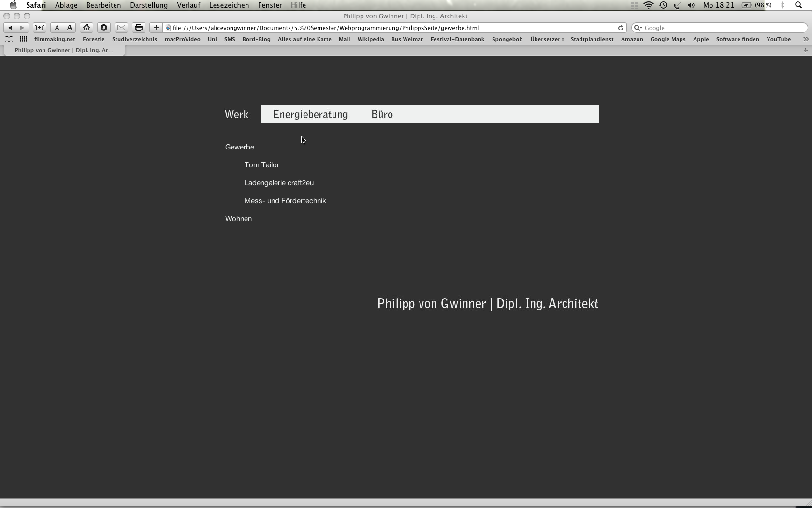Click the Print page icon
This screenshot has height=508, width=812.
coord(139,28)
